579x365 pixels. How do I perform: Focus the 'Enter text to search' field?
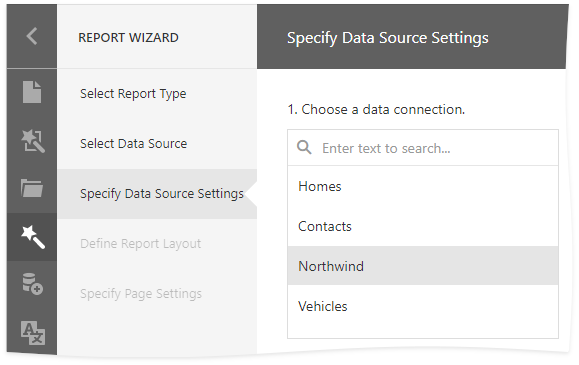pos(423,148)
